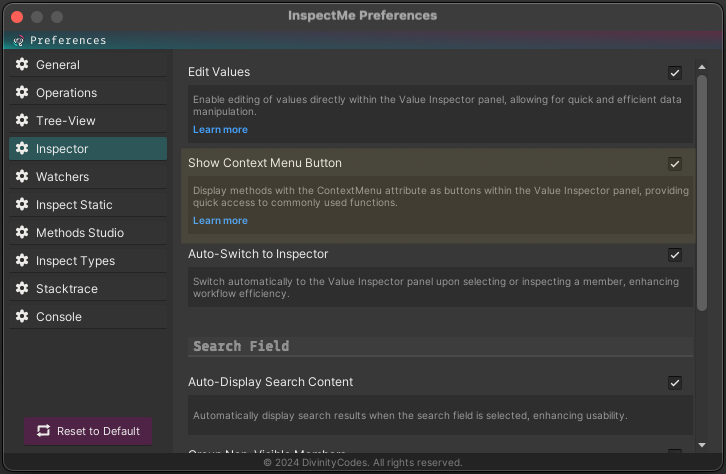Click the vertical scrollbar thumb
This screenshot has height=474, width=726.
click(x=702, y=193)
